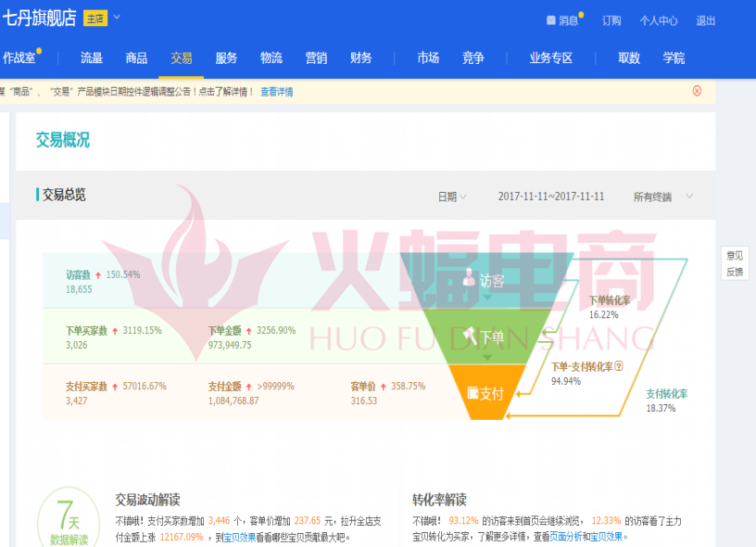This screenshot has width=756, height=547.
Task: Open the 取数 tab
Action: [x=629, y=57]
